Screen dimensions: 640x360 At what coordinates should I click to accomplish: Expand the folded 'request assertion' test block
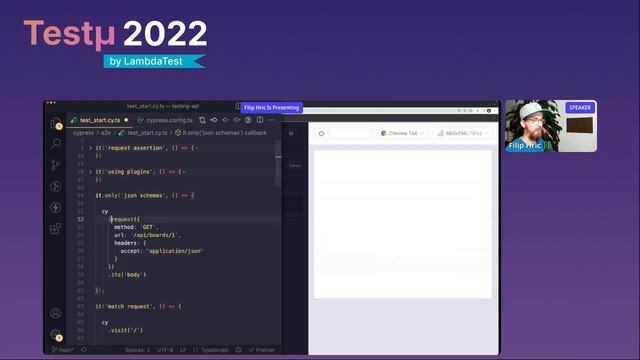91,148
